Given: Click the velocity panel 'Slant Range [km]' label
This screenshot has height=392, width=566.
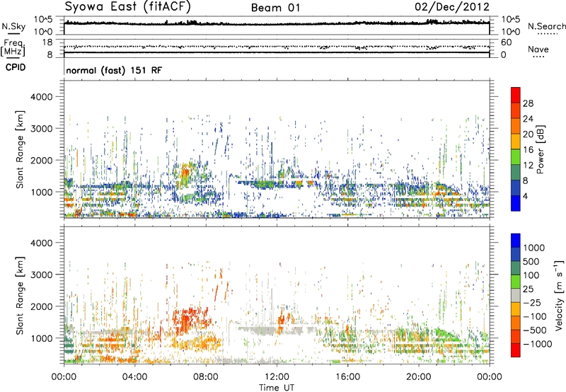Looking at the screenshot, I should click(20, 296).
